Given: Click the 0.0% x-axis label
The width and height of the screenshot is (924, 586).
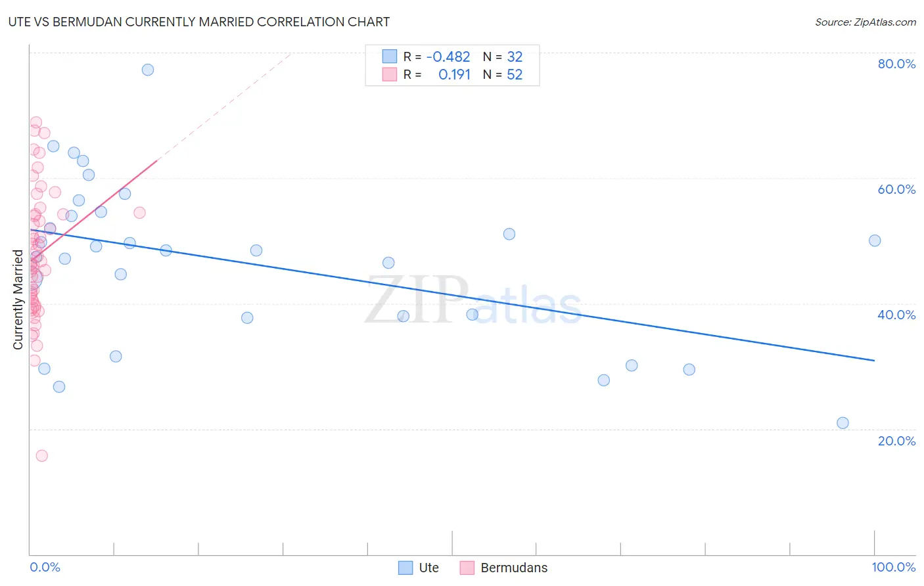Looking at the screenshot, I should (x=45, y=567).
